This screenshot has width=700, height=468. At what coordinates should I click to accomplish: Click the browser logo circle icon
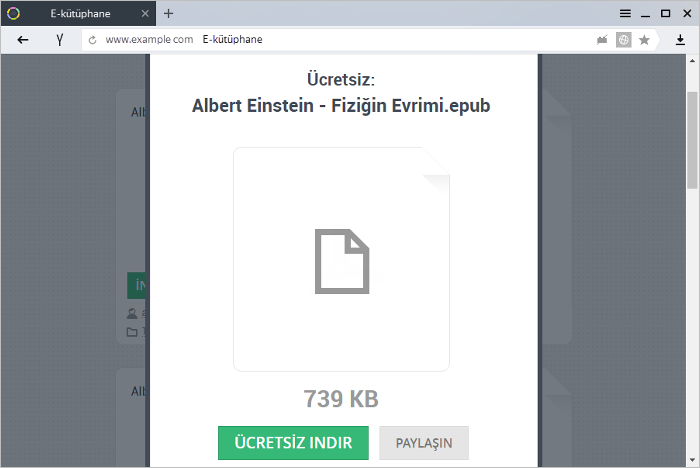(13, 13)
